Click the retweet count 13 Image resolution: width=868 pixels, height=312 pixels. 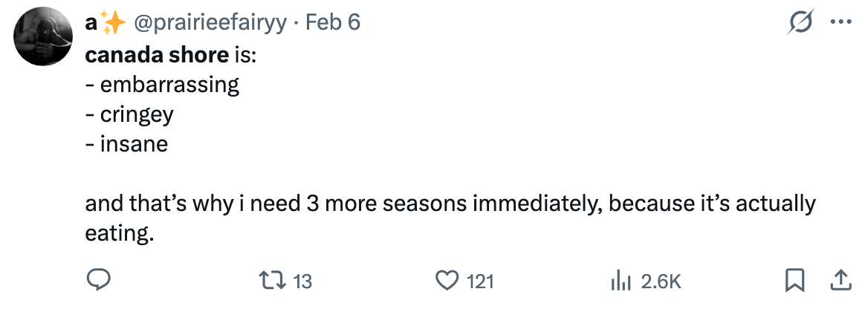pyautogui.click(x=302, y=281)
